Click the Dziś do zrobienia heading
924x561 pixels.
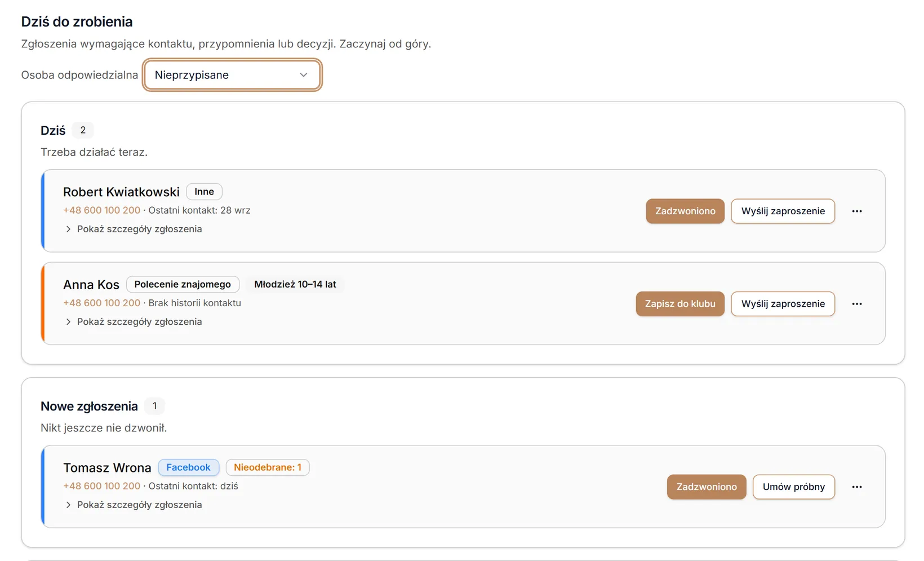(x=77, y=21)
